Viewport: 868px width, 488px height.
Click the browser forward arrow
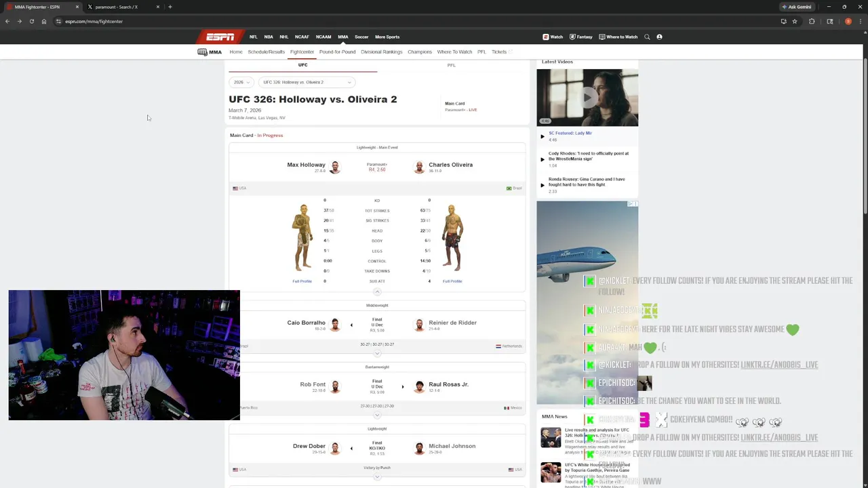[x=19, y=21]
